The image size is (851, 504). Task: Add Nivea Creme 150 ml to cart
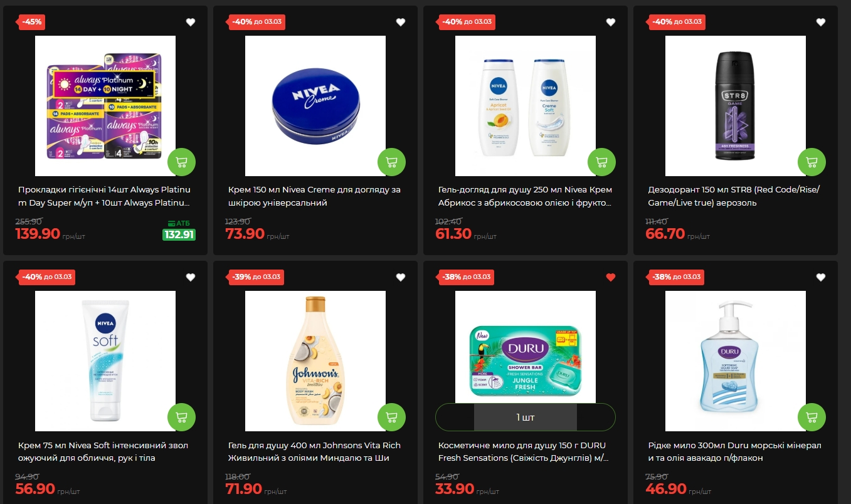pyautogui.click(x=391, y=162)
